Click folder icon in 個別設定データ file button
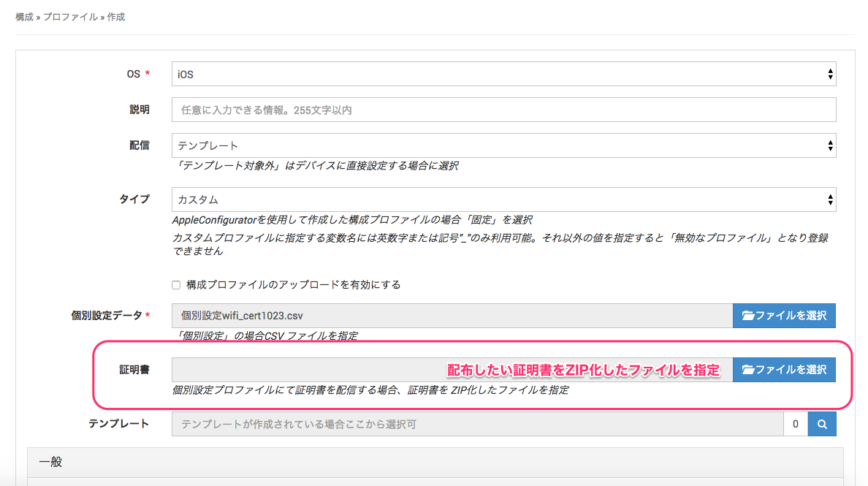Viewport: 868px width, 486px height. click(x=748, y=316)
